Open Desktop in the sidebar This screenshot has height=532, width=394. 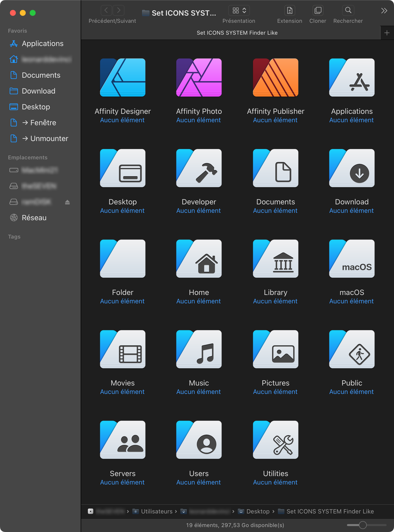pyautogui.click(x=41, y=107)
